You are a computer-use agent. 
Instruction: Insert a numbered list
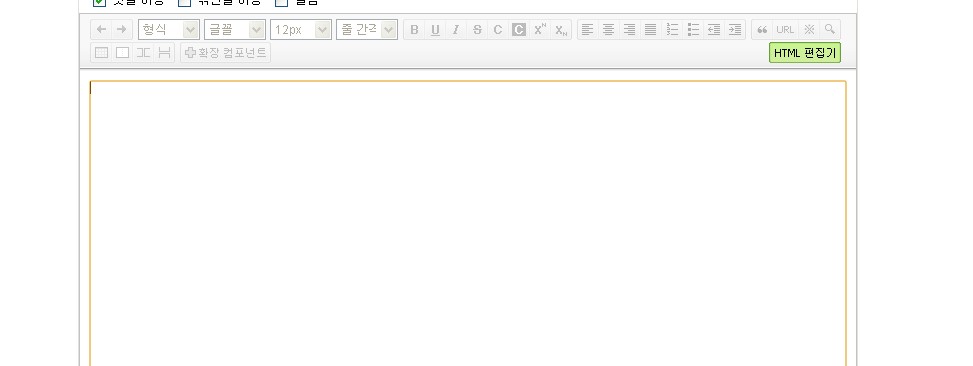pos(672,30)
